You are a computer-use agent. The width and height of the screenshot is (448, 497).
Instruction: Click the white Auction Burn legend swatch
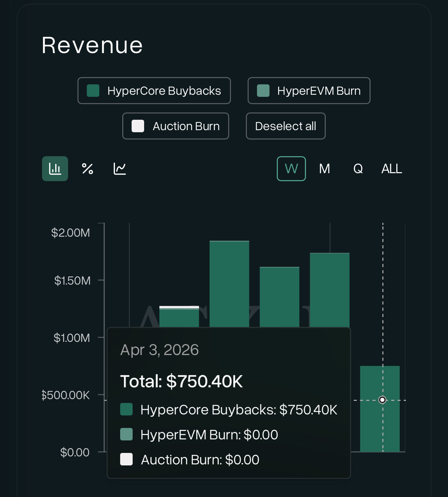138,126
